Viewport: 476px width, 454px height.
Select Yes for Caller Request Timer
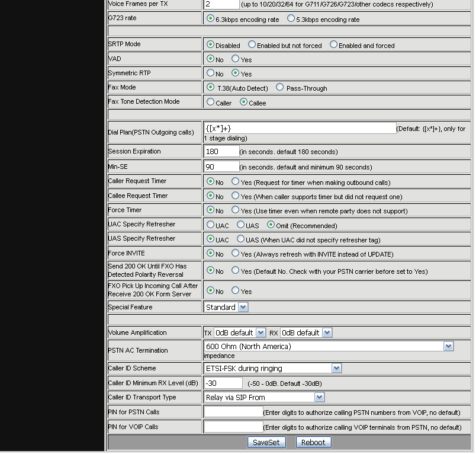coord(235,182)
